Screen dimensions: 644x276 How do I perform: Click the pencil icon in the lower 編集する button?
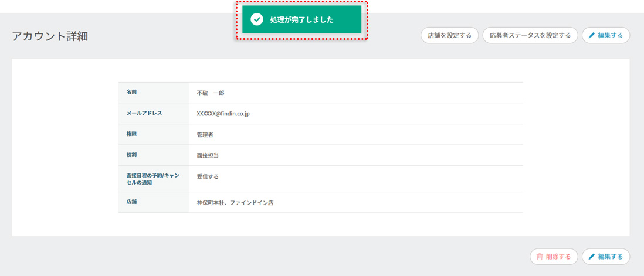(x=592, y=257)
